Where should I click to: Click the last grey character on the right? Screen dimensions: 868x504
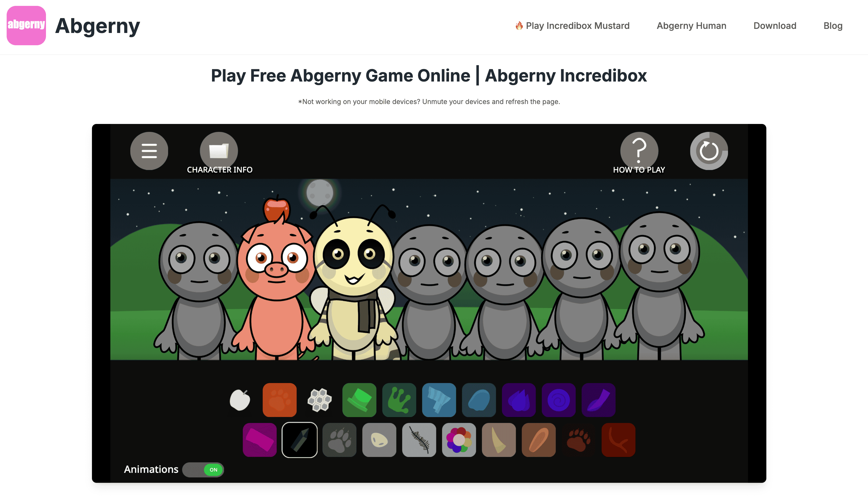(660, 286)
